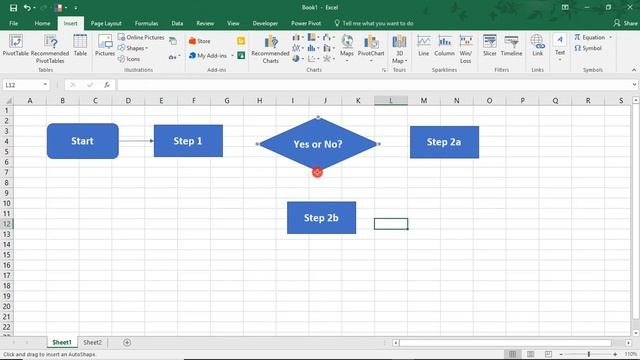Insert a pie or doughnut chart

[298, 59]
